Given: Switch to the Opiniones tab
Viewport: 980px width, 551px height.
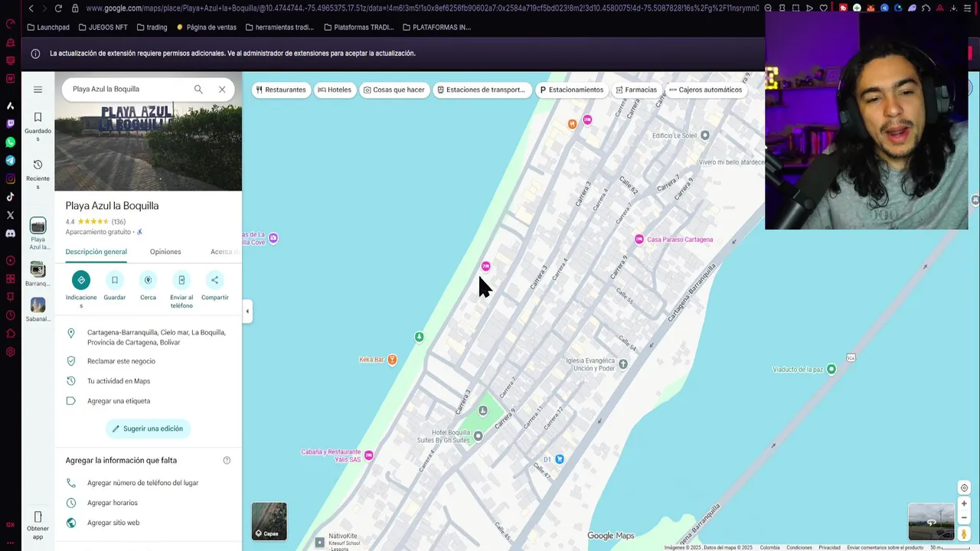Looking at the screenshot, I should pos(165,252).
